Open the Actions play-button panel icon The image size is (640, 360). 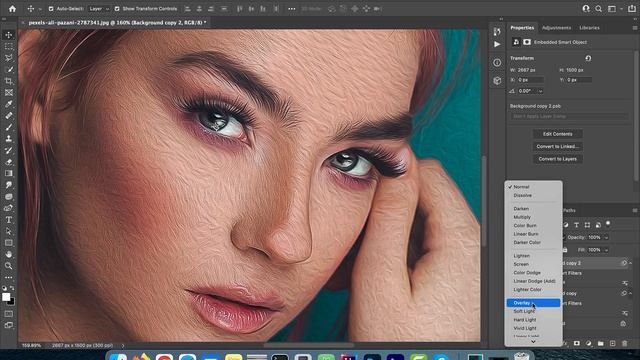tap(497, 44)
